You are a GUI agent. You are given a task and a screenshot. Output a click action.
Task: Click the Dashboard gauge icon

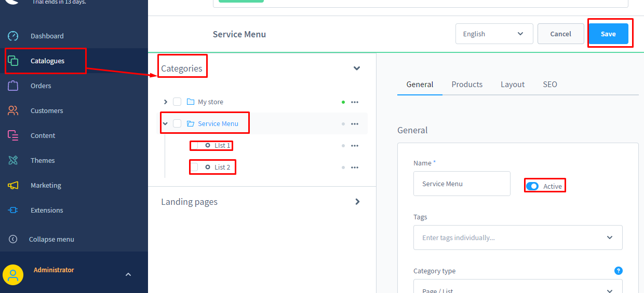[x=13, y=36]
